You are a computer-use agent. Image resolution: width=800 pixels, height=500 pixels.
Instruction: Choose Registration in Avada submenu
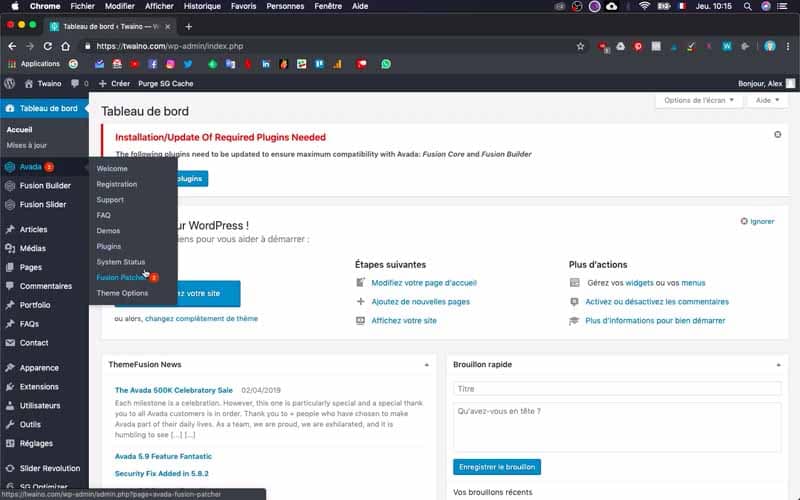pyautogui.click(x=117, y=184)
